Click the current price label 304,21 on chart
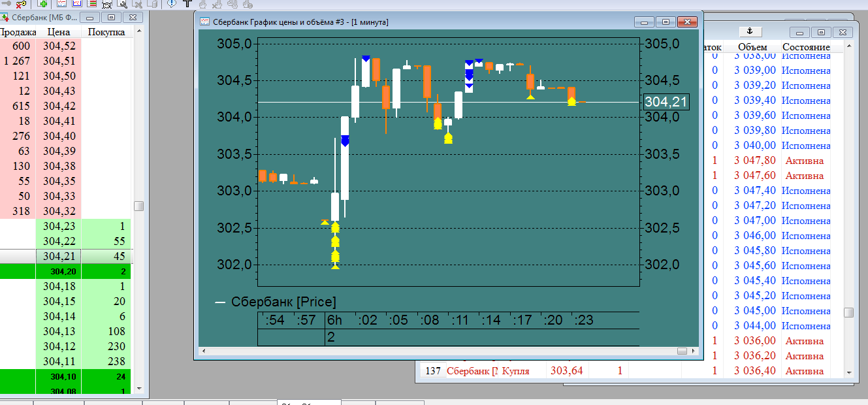This screenshot has height=405, width=868. pyautogui.click(x=665, y=102)
